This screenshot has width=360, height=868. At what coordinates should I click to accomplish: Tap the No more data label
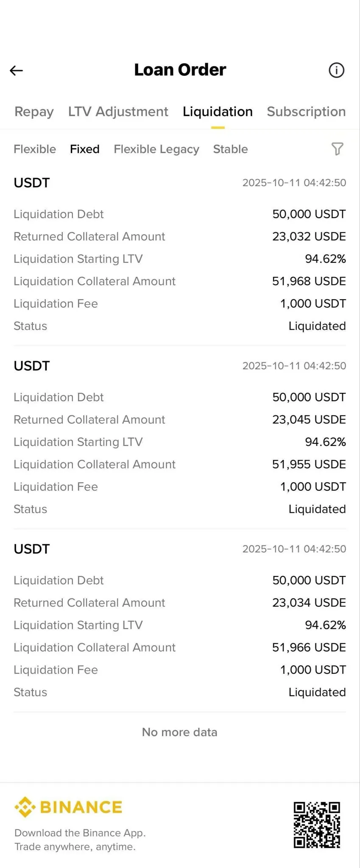click(180, 732)
